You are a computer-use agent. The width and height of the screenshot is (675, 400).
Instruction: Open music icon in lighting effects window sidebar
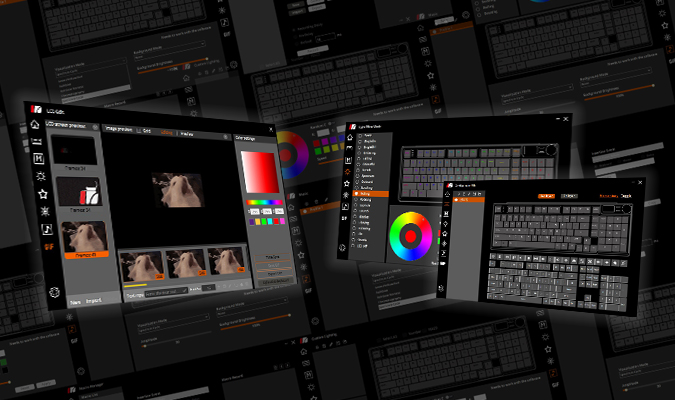pyautogui.click(x=345, y=206)
